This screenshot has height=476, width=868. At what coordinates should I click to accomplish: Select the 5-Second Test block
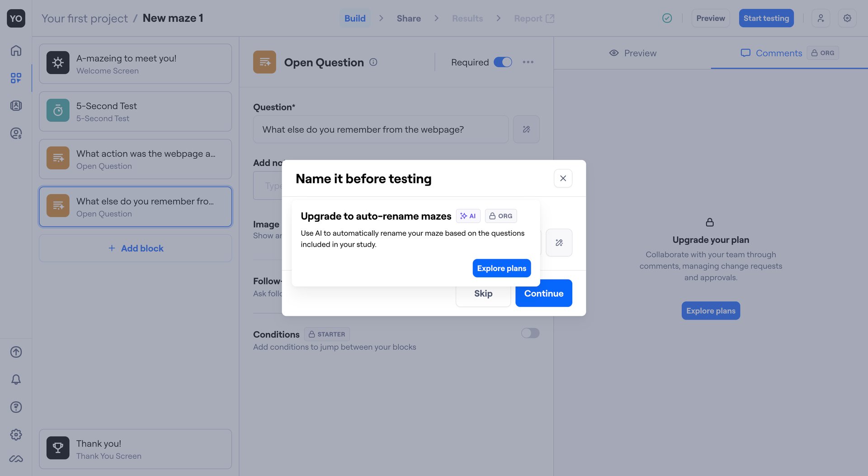(x=135, y=111)
